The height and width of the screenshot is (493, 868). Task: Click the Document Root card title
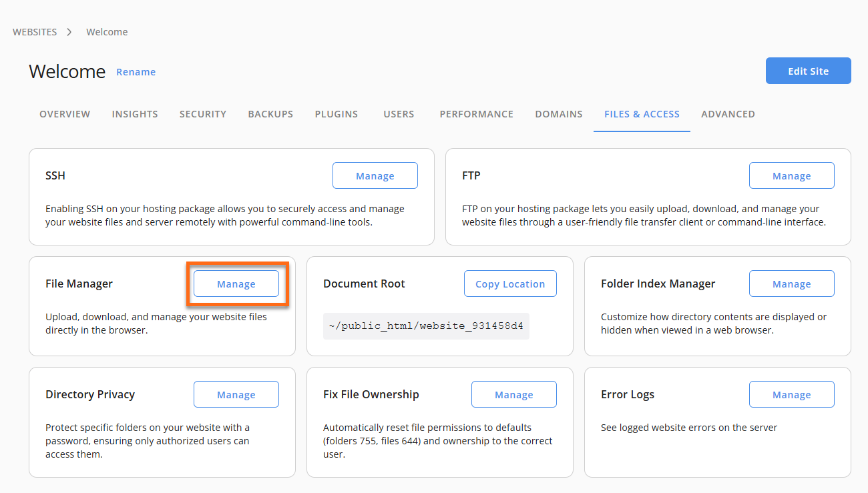point(365,284)
